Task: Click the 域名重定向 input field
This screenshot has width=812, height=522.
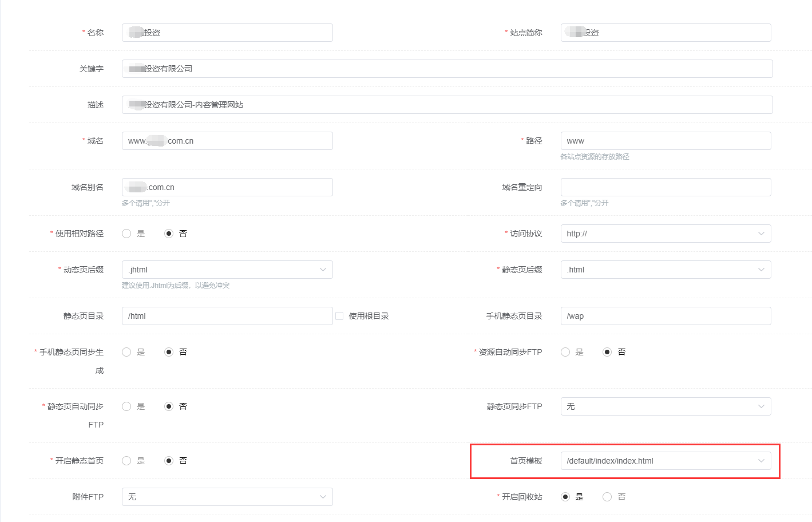Action: (x=665, y=187)
